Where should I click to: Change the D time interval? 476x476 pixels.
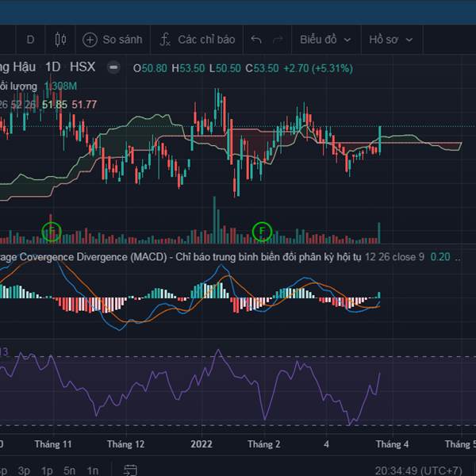(30, 40)
